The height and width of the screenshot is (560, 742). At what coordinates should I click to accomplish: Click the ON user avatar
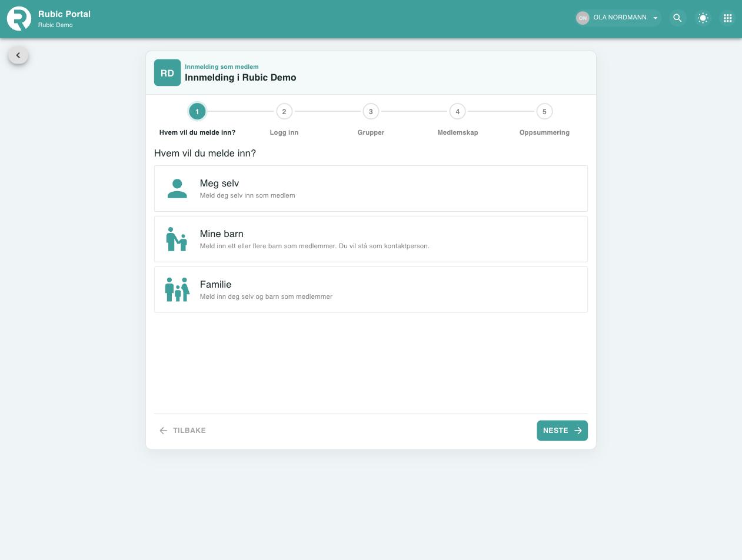click(x=583, y=18)
